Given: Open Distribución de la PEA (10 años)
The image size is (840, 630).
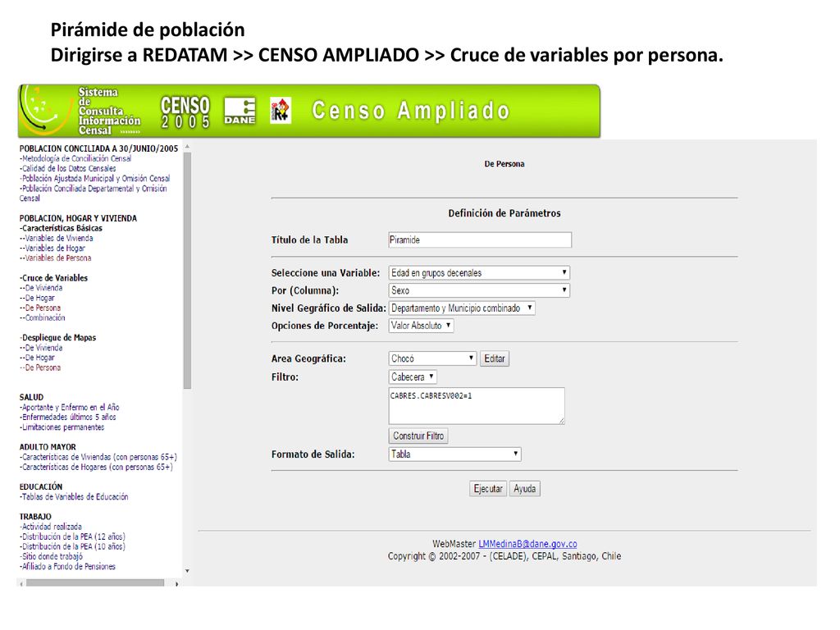Looking at the screenshot, I should click(73, 546).
